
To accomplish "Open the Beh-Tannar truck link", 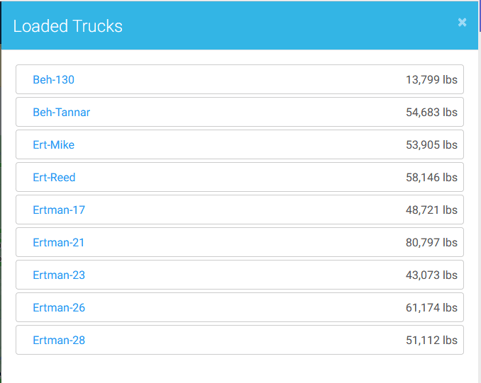I will point(61,112).
